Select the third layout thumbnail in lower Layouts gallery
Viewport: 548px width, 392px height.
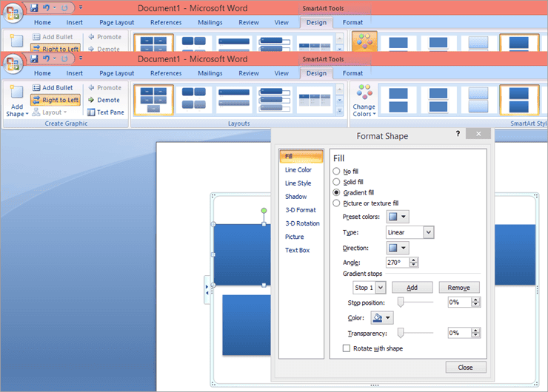point(234,99)
